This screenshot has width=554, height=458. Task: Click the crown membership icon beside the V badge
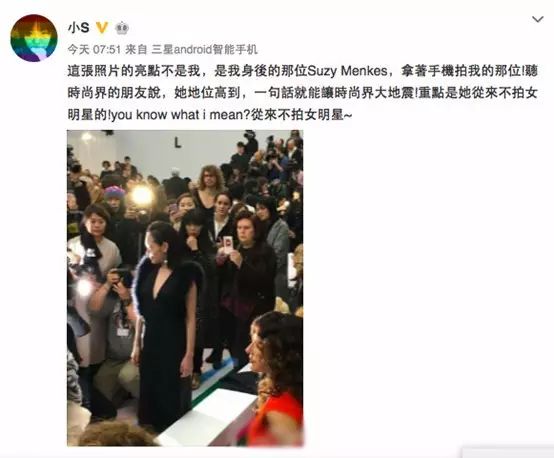click(122, 28)
